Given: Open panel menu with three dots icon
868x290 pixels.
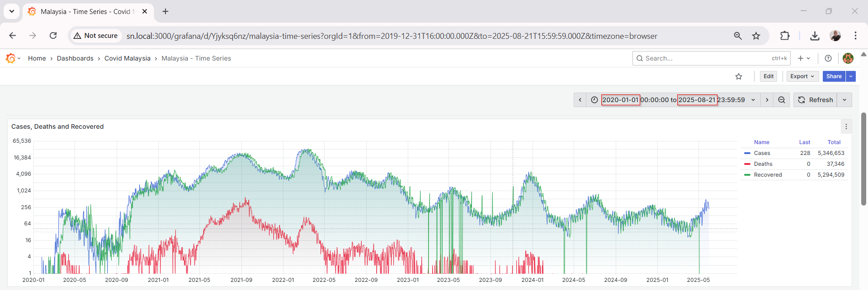Looking at the screenshot, I should point(846,126).
